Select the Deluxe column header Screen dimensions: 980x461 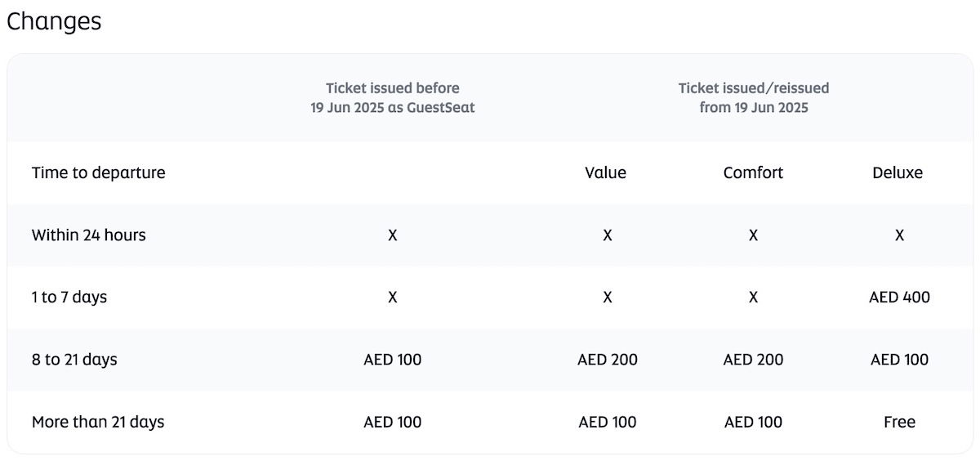pyautogui.click(x=898, y=172)
